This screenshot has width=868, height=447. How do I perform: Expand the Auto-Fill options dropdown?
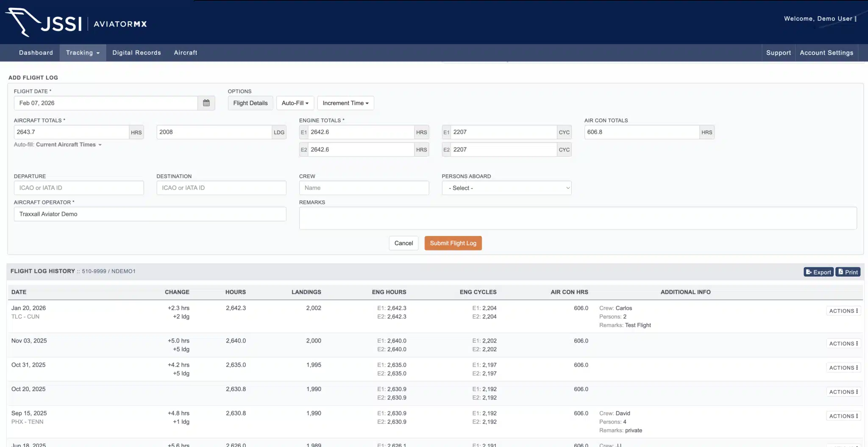[x=295, y=103]
